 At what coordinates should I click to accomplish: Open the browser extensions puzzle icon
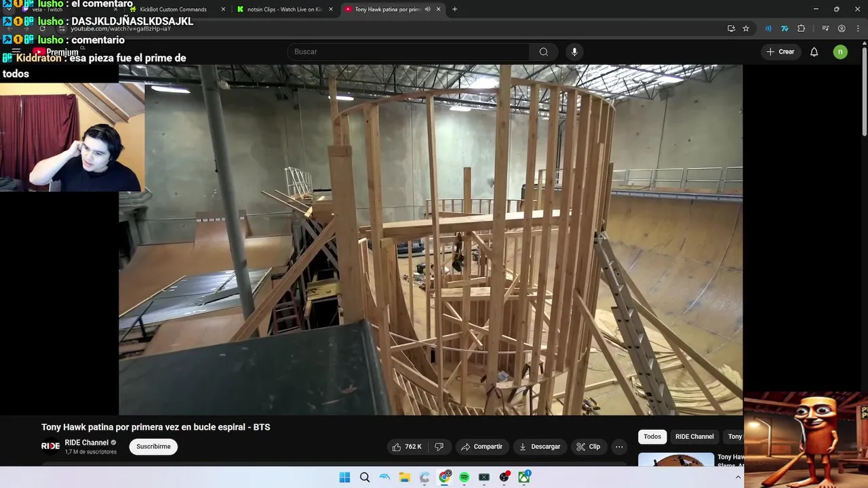(802, 28)
